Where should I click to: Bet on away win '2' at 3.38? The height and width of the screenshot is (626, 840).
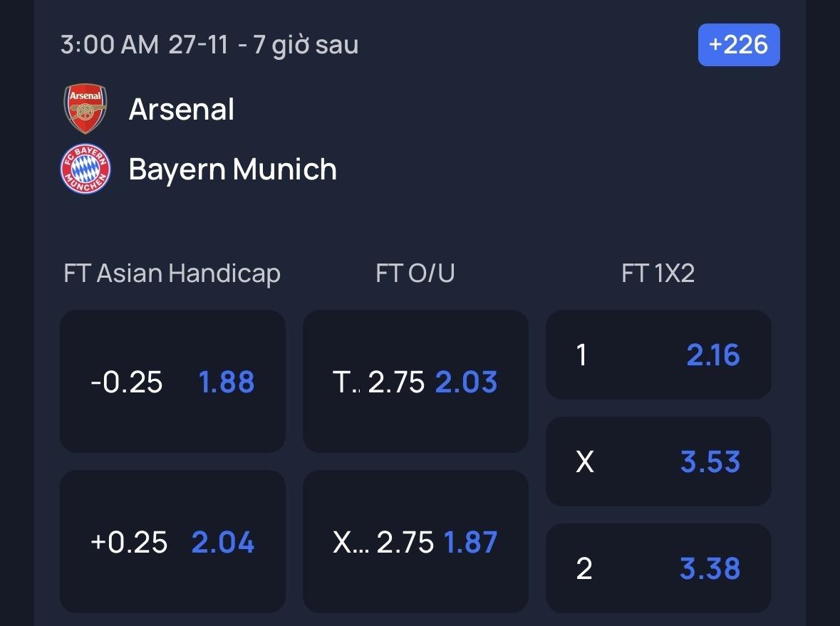(658, 568)
